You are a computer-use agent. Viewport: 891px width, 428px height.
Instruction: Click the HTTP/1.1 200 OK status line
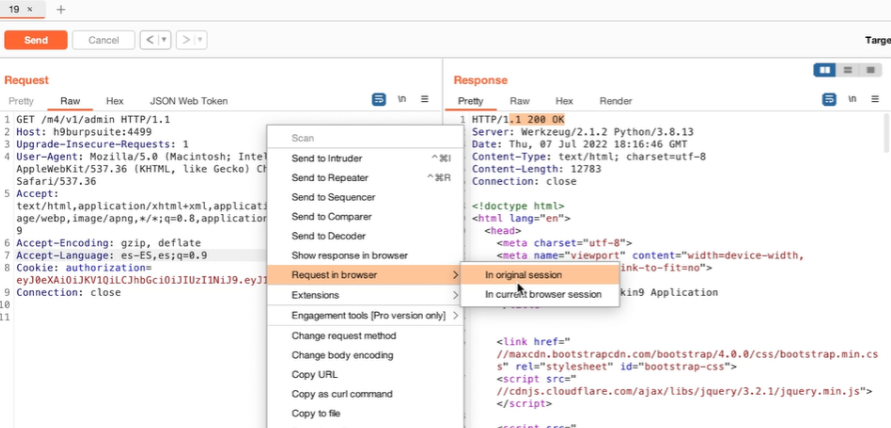(518, 120)
